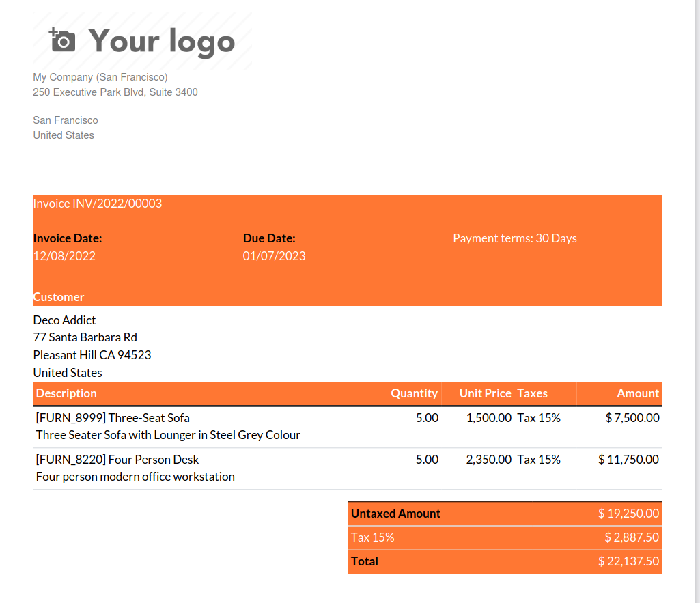
Task: Select the [FURN_8220] Four Person Desk line
Action: (117, 460)
